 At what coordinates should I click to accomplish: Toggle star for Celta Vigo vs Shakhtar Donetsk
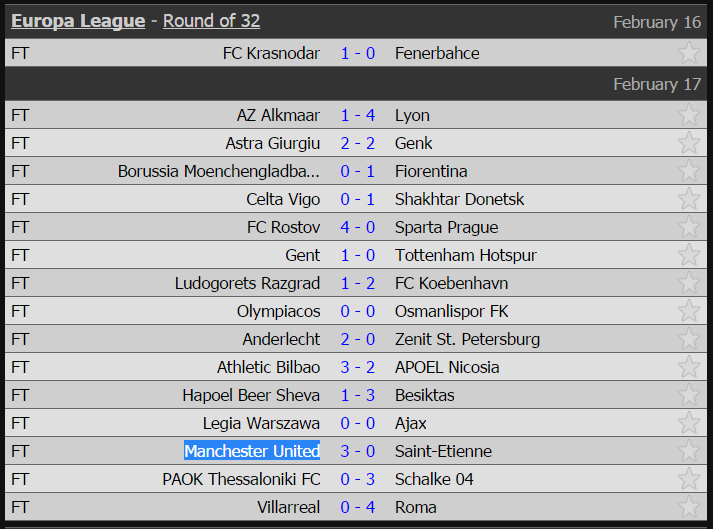click(689, 199)
